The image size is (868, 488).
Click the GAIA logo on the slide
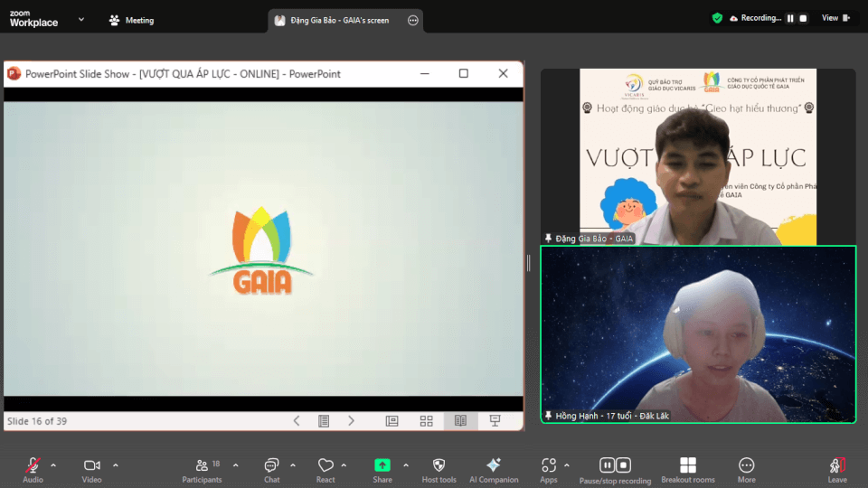tap(261, 250)
